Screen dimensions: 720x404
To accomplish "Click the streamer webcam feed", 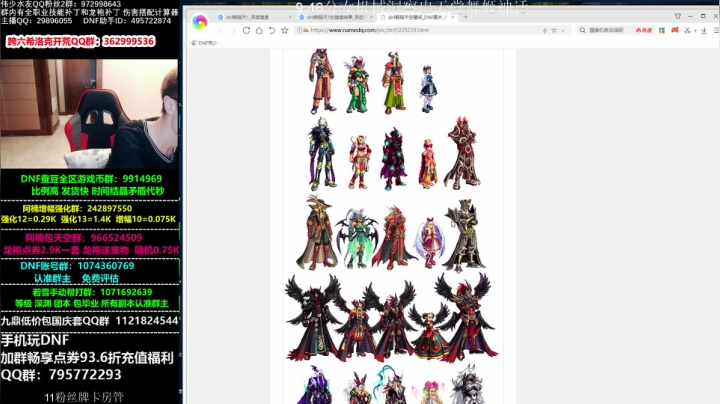I will (x=89, y=114).
